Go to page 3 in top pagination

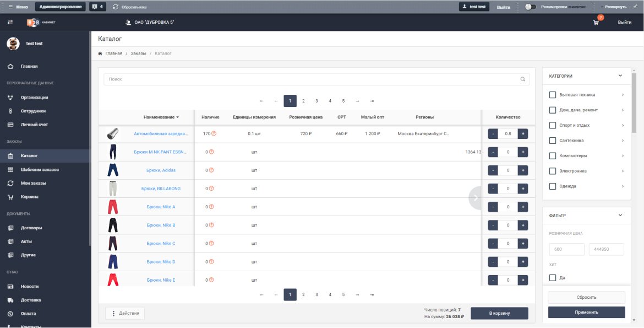click(316, 101)
